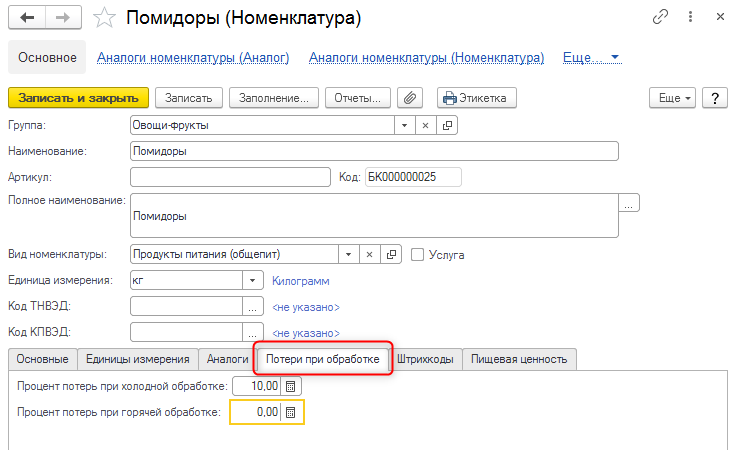Open the help question mark button
Image resolution: width=730 pixels, height=450 pixels.
[x=714, y=98]
